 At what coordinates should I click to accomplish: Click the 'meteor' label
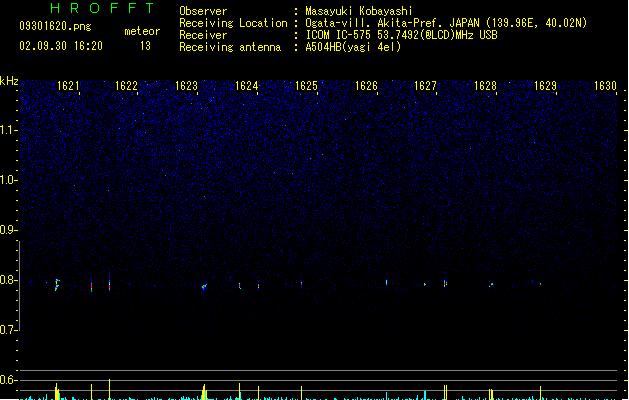(x=142, y=31)
